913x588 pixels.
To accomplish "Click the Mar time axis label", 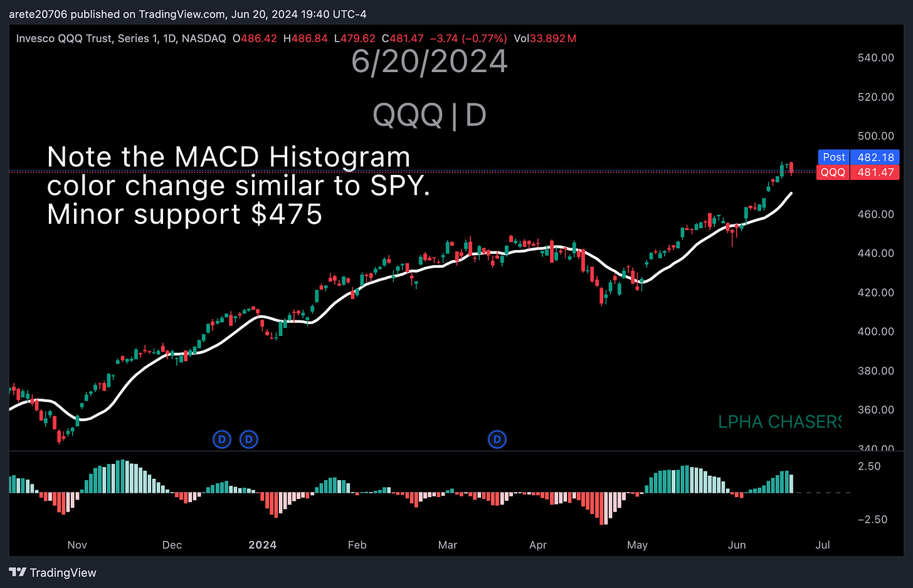I will (448, 545).
